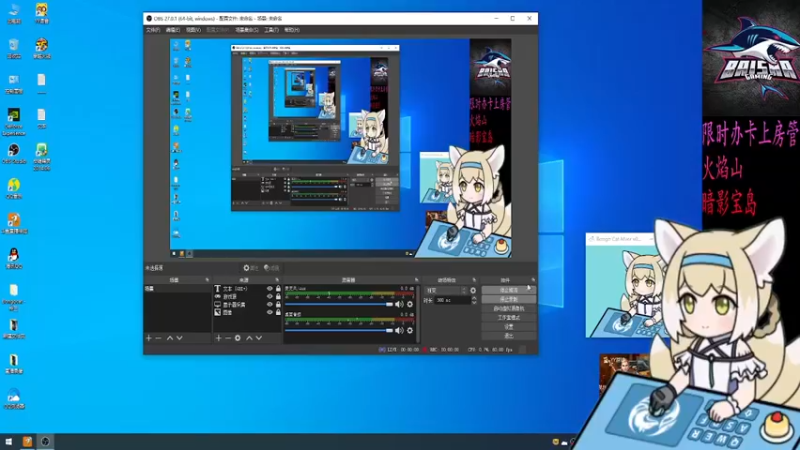800x450 pixels.
Task: Remove selected scene with the minus icon
Action: [158, 338]
